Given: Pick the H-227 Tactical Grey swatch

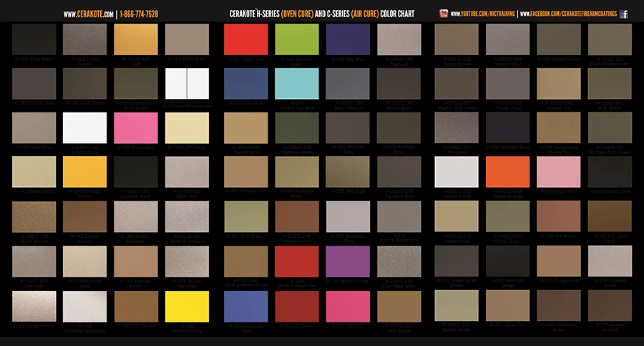Looking at the screenshot, I should point(507,39).
